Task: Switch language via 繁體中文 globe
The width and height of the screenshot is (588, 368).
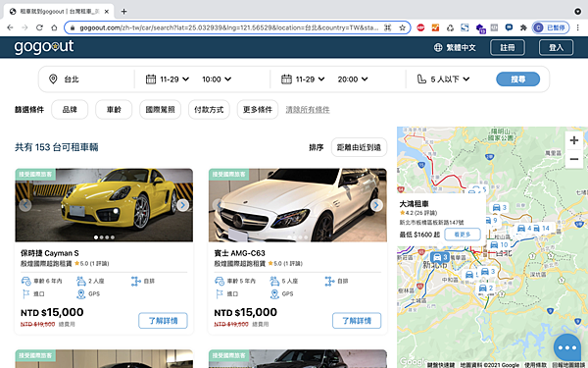Action: [455, 48]
